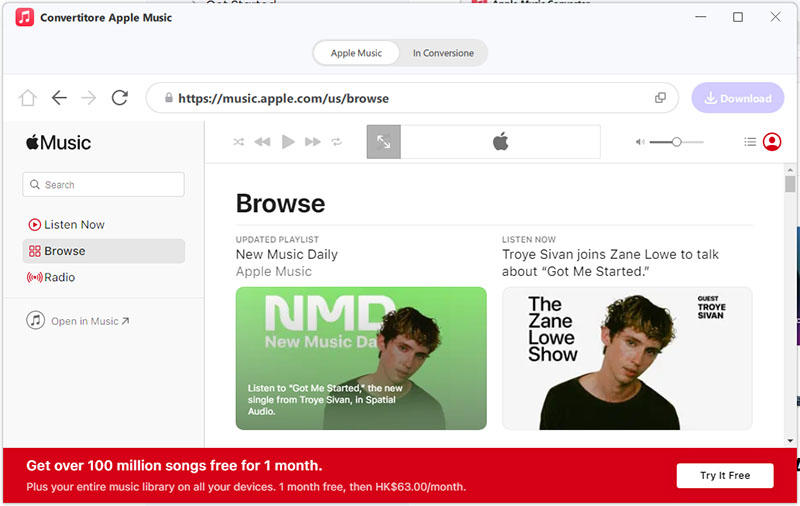Open New Music Daily playlist title
This screenshot has height=506, width=800.
coord(287,254)
